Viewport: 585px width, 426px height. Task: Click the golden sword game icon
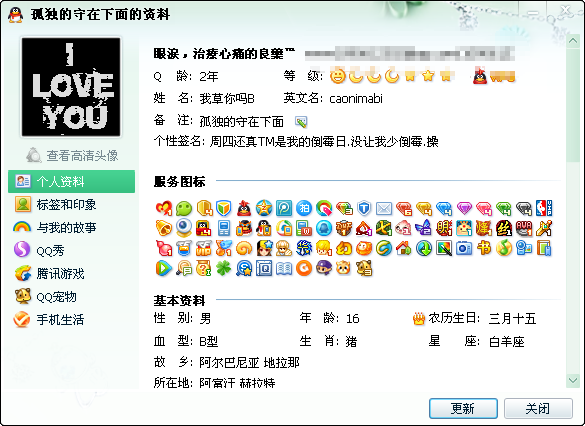[x=544, y=228]
